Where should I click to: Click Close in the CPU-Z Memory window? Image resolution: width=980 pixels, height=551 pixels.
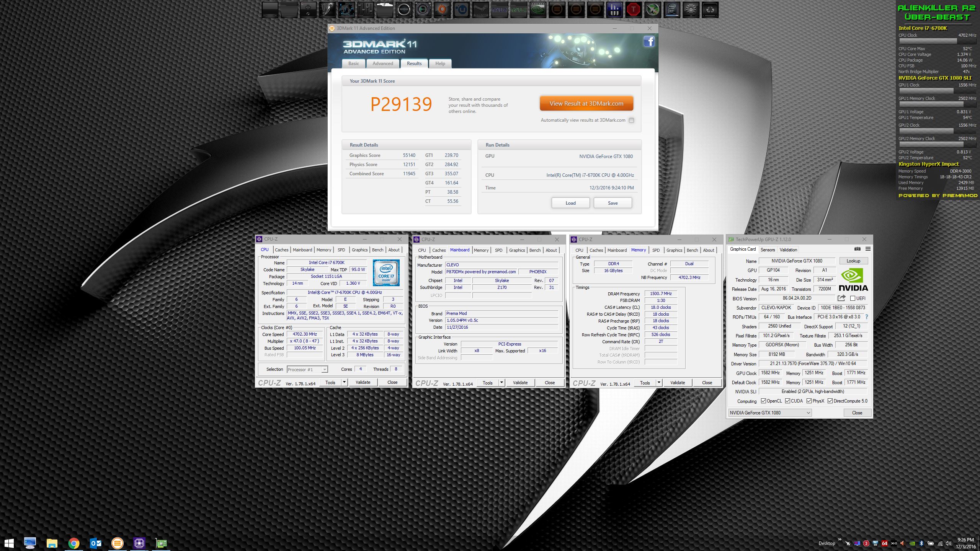click(707, 382)
